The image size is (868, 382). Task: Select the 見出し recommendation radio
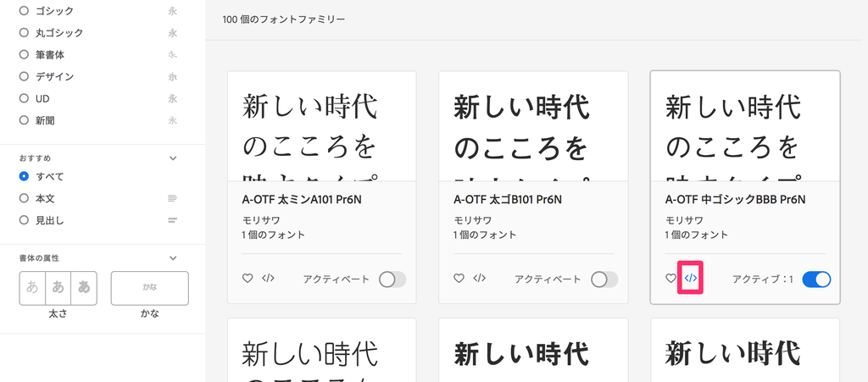(23, 220)
